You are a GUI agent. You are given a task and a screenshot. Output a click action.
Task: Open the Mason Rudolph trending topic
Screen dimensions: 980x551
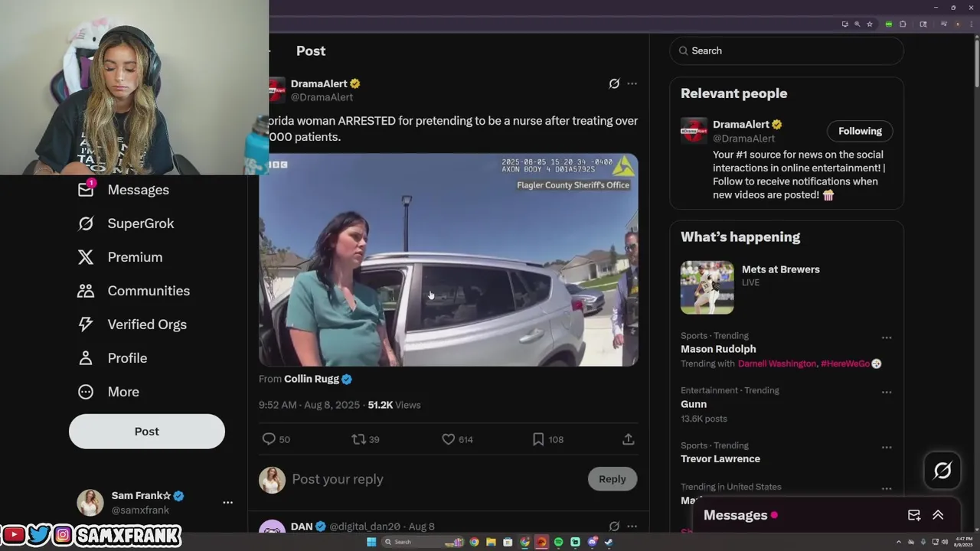718,349
